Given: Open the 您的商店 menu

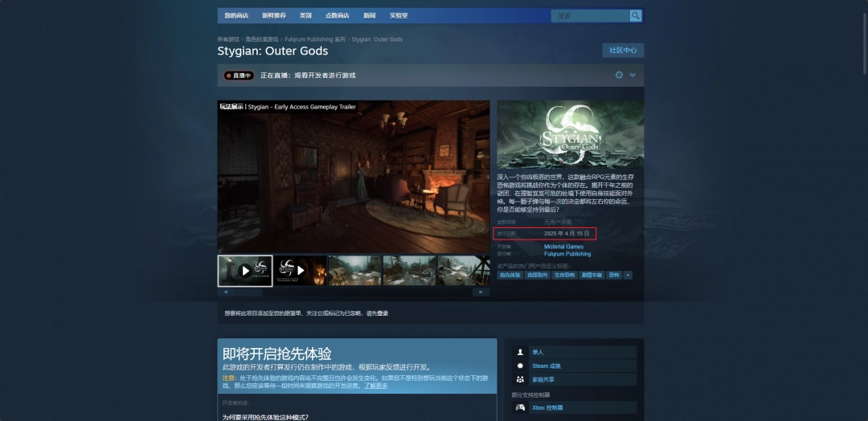Looking at the screenshot, I should (x=236, y=15).
